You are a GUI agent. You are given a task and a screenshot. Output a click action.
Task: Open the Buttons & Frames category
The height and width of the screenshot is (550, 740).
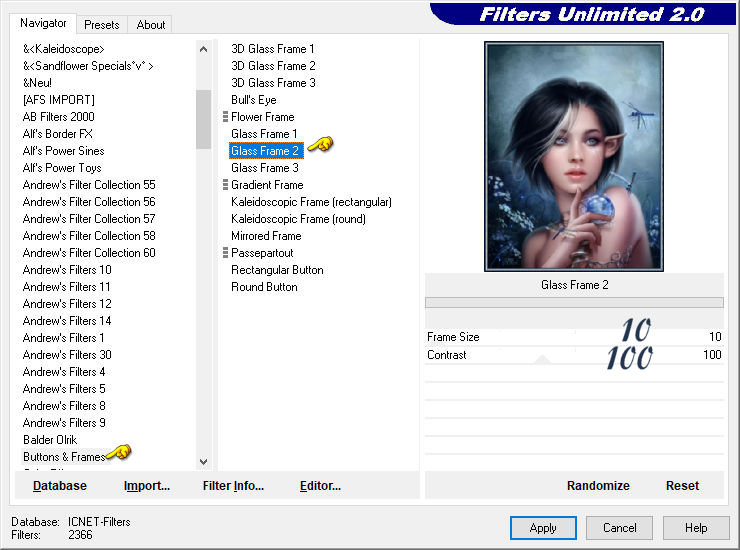pos(64,457)
